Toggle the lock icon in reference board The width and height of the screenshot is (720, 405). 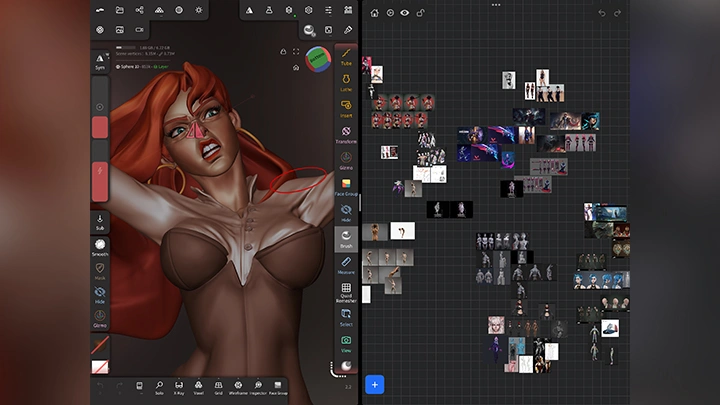pos(420,13)
